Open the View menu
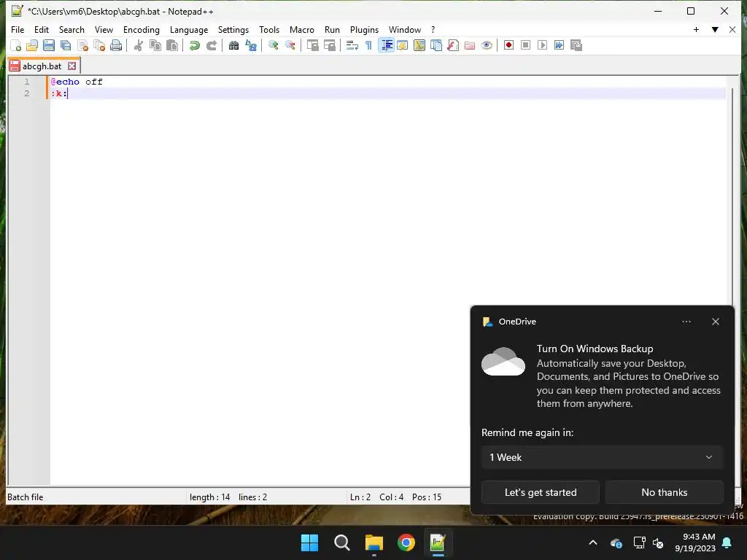The image size is (747, 560). click(x=104, y=29)
